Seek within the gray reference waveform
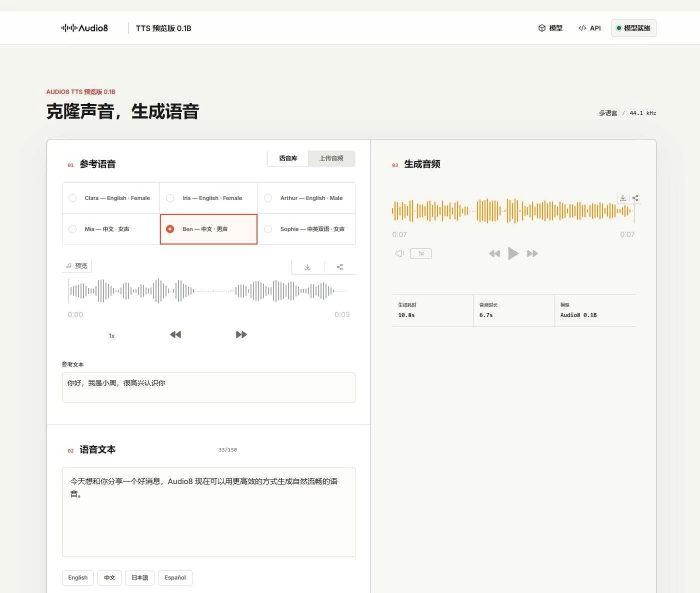700x593 pixels. tap(207, 291)
